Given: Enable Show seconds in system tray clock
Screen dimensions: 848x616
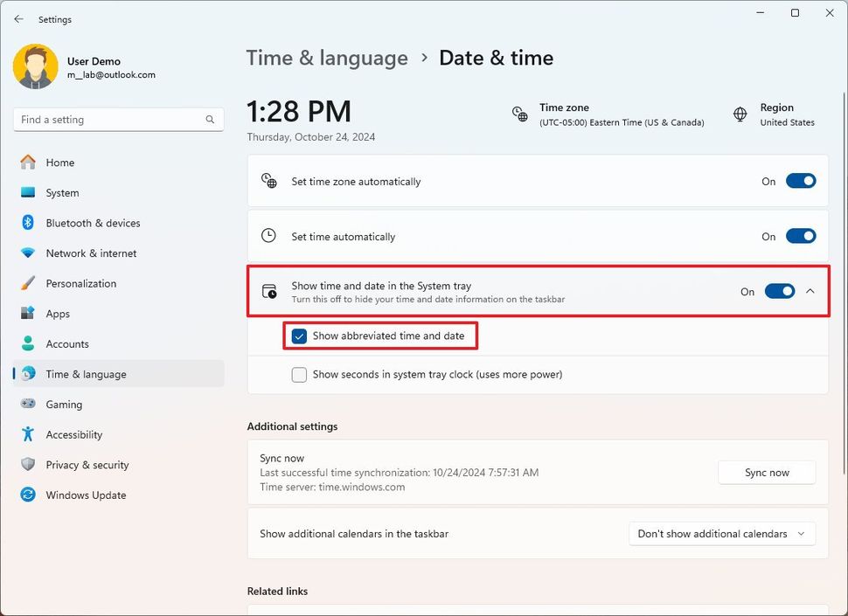Looking at the screenshot, I should pyautogui.click(x=298, y=374).
